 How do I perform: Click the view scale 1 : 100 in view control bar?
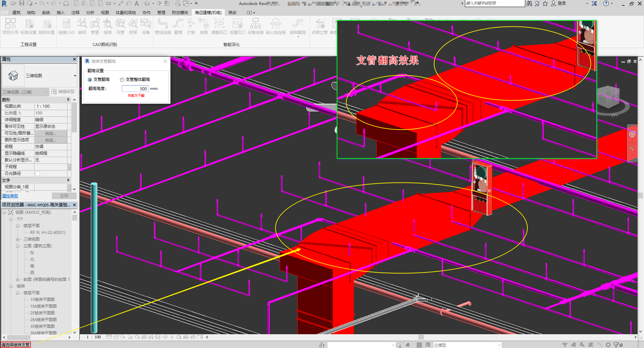[x=94, y=337]
